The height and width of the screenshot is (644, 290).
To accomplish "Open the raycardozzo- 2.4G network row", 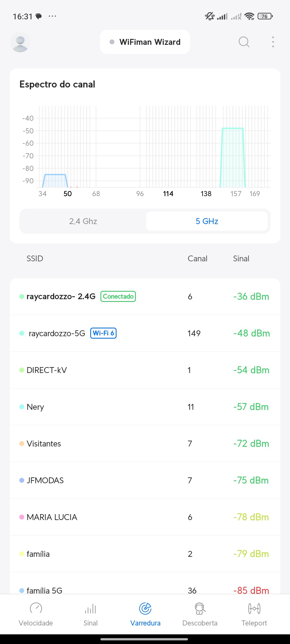I will (x=145, y=297).
